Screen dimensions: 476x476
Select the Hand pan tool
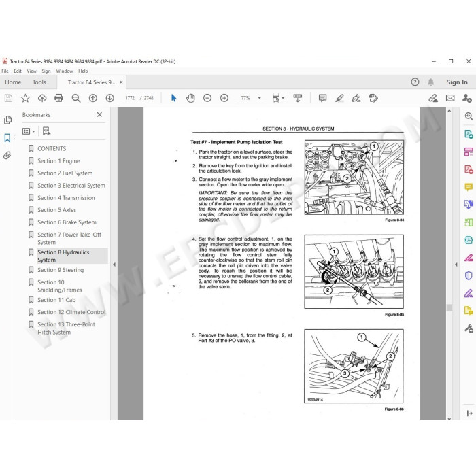(x=190, y=98)
